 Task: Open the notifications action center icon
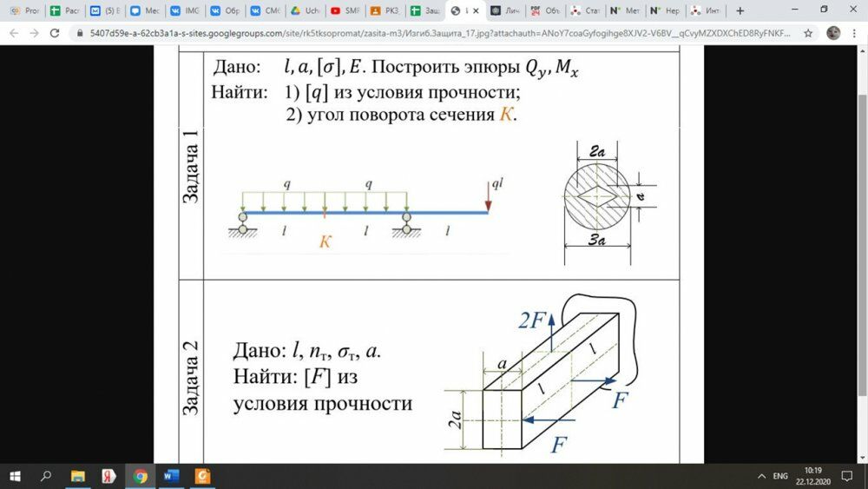[x=847, y=476]
